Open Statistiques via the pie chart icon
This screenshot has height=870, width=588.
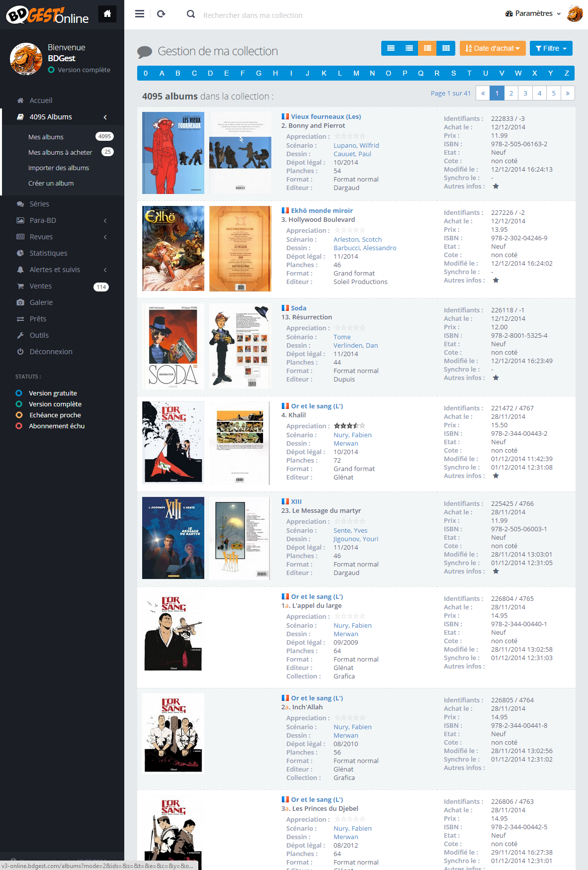coord(20,253)
